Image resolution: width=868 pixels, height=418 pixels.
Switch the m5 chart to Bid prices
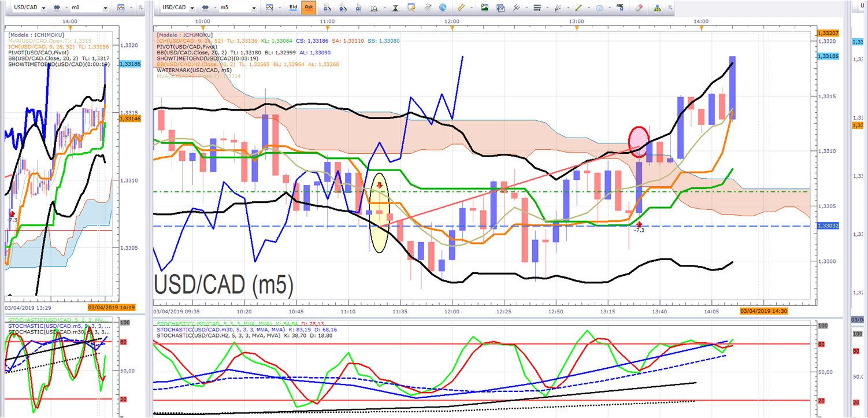(x=293, y=8)
